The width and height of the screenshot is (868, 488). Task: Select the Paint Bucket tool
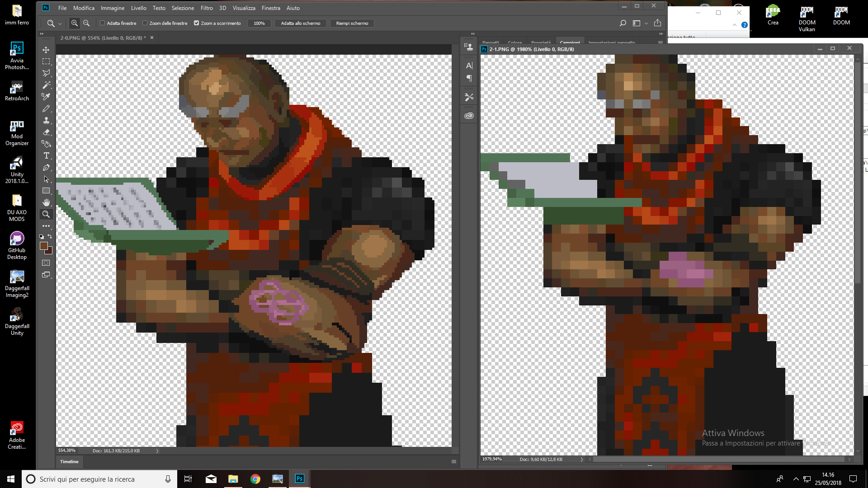(46, 144)
